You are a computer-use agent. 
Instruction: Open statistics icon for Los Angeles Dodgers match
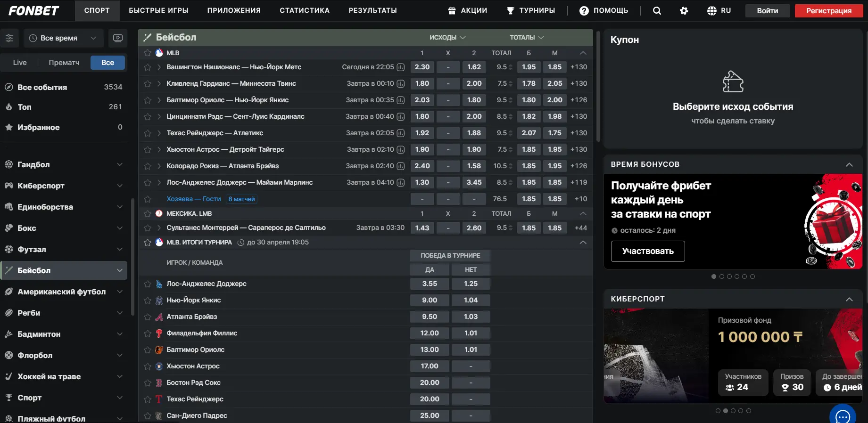pos(401,183)
